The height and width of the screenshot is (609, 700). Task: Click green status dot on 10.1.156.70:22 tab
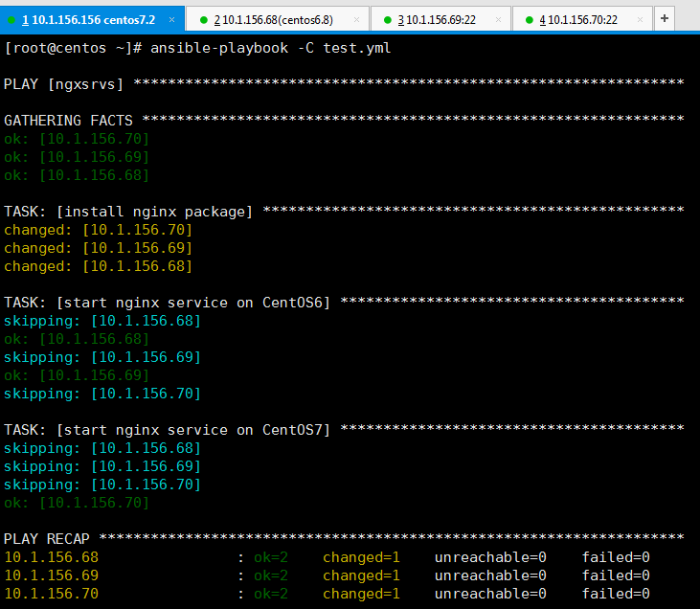tap(530, 20)
